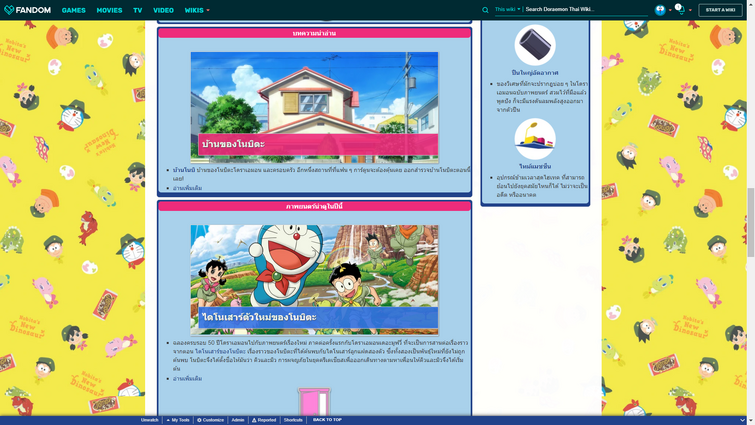755x425 pixels.
Task: Click the Customize gear icon in bottom toolbar
Action: click(199, 420)
